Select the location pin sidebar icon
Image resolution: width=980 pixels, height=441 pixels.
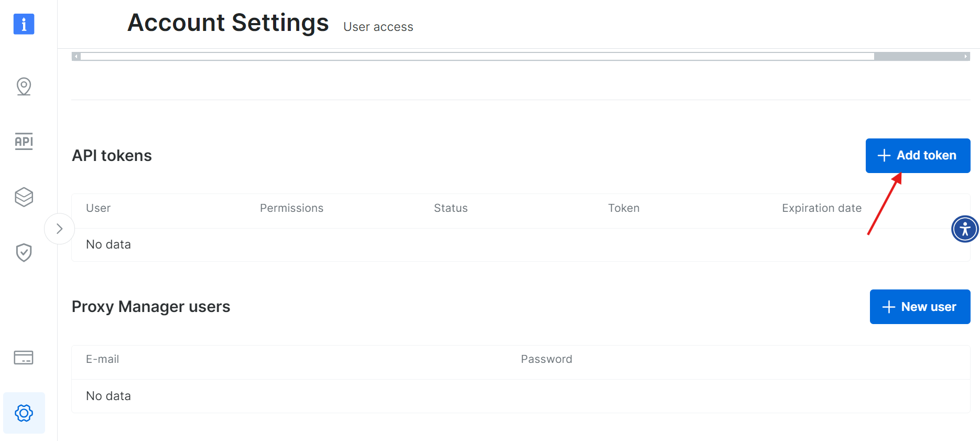pos(24,87)
